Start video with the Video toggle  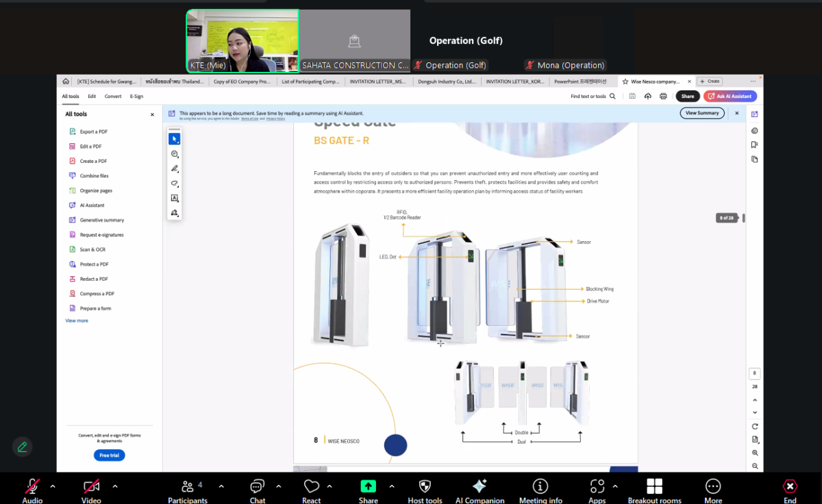click(91, 487)
